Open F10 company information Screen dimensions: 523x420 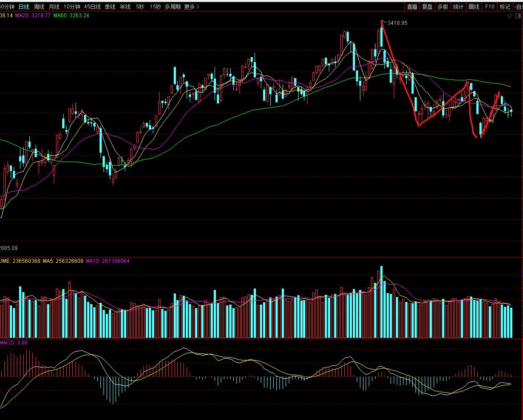489,7
